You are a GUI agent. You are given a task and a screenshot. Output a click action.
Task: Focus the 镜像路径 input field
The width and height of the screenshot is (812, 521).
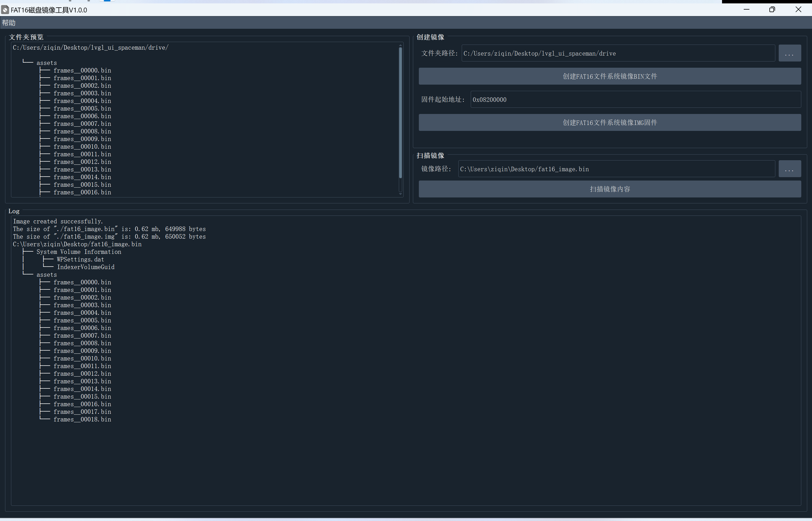tap(616, 169)
